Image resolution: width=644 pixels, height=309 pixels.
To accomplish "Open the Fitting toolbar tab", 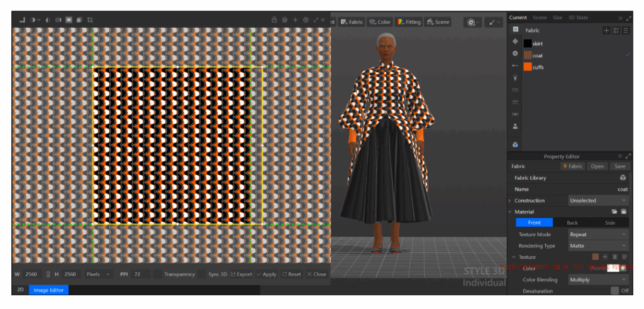I will pos(409,22).
